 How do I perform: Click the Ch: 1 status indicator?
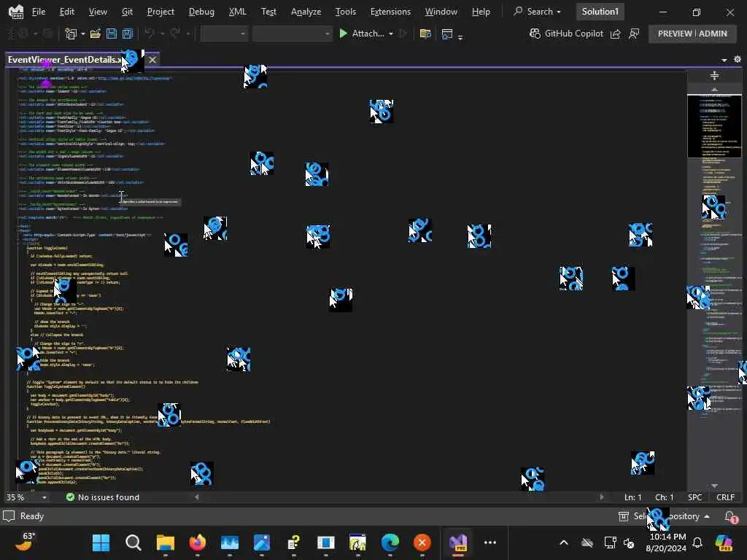[x=664, y=497]
